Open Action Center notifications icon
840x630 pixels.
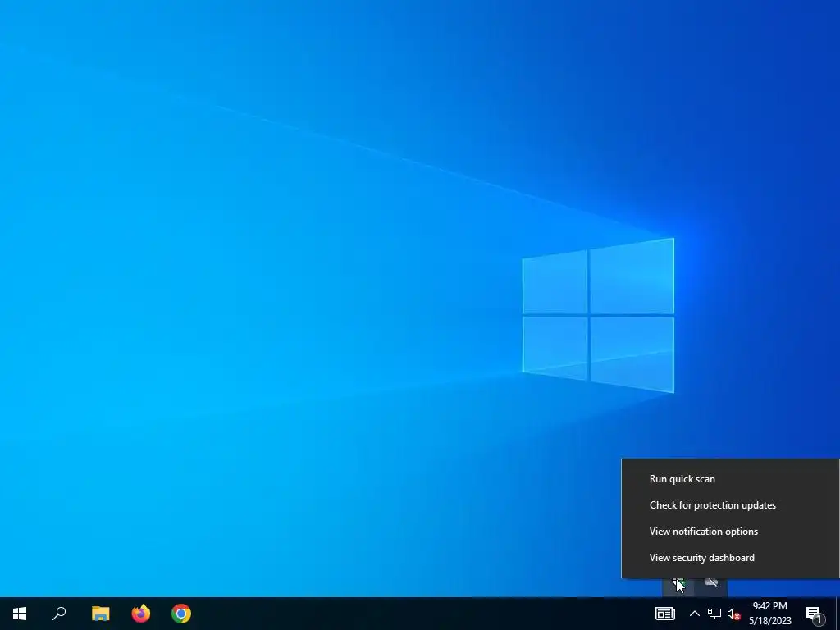click(x=814, y=614)
